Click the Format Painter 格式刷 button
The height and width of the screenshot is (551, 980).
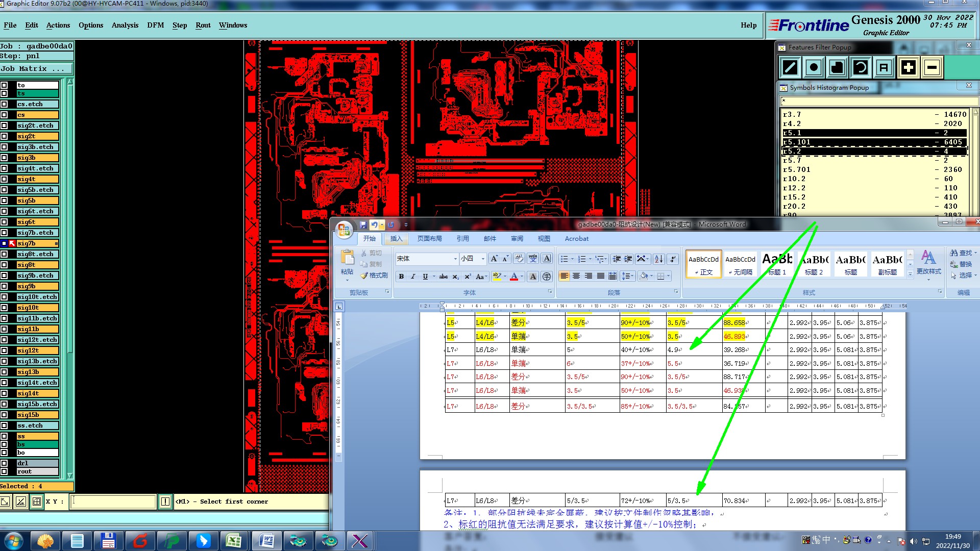coord(374,275)
